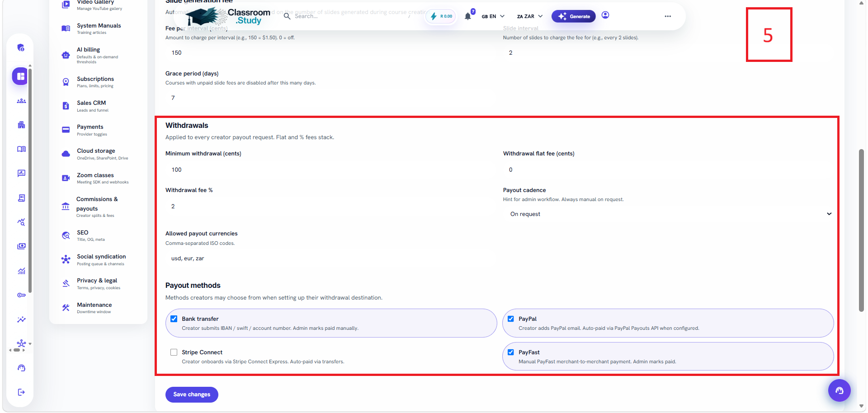Enable the Stripe Connect payout method
This screenshot has width=868, height=413.
point(174,352)
